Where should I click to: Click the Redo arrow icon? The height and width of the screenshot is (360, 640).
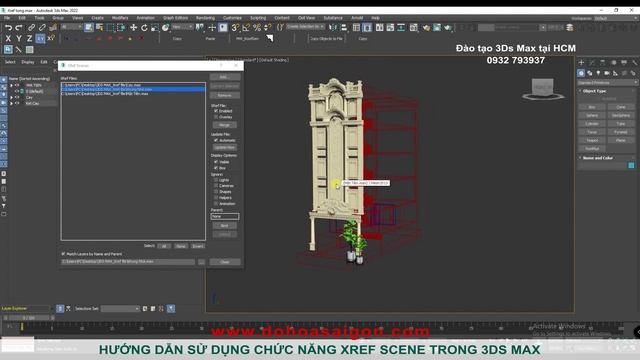pos(19,28)
